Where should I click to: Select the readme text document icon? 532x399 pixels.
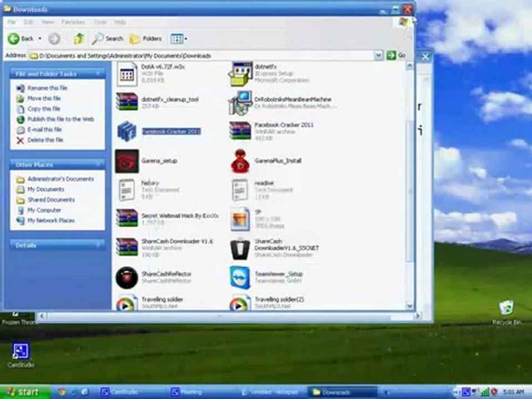[x=240, y=190]
